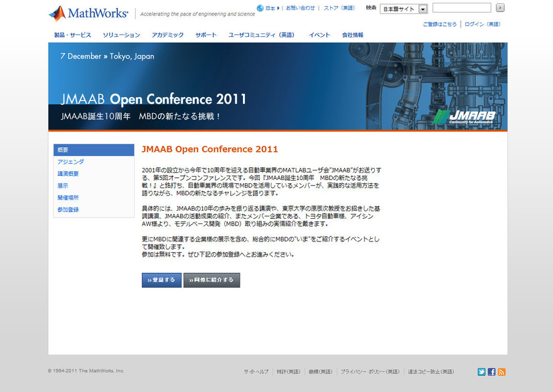Open the 製品・サービス menu
This screenshot has width=553, height=392.
[x=73, y=35]
